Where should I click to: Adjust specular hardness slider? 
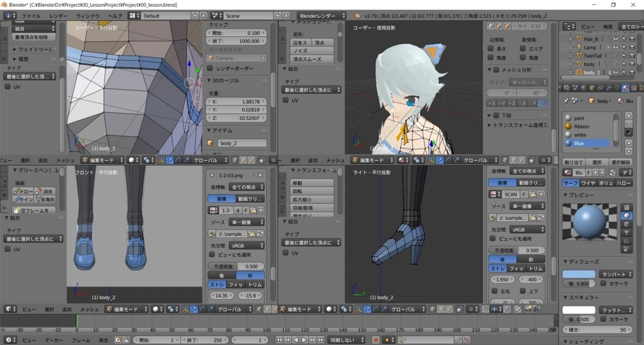(x=597, y=329)
